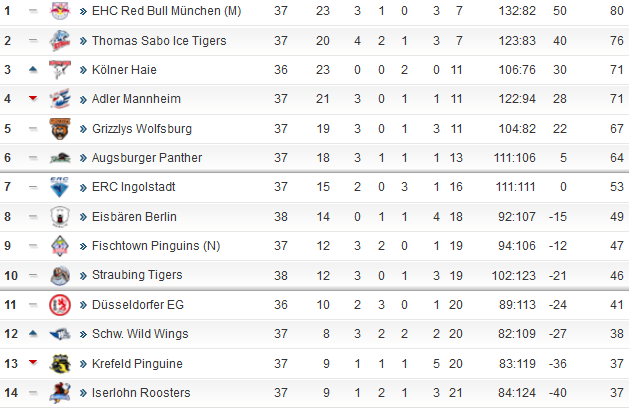Click the Grizzlys Wolfsburg bear logo
This screenshot has height=411, width=629.
click(60, 129)
